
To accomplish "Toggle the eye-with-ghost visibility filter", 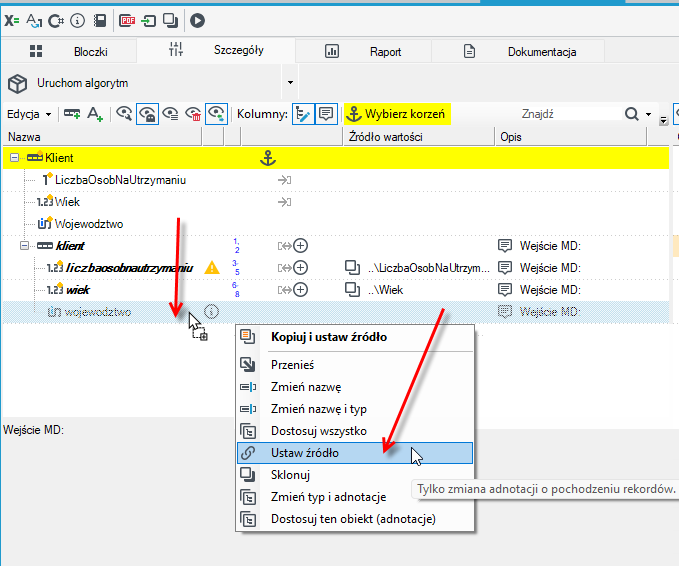I will pyautogui.click(x=147, y=114).
